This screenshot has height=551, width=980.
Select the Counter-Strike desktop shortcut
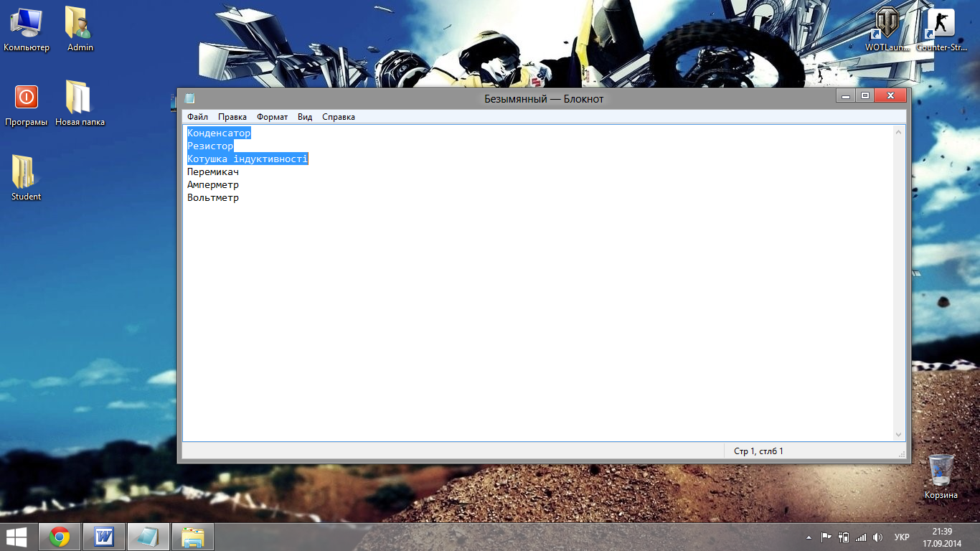pyautogui.click(x=941, y=29)
